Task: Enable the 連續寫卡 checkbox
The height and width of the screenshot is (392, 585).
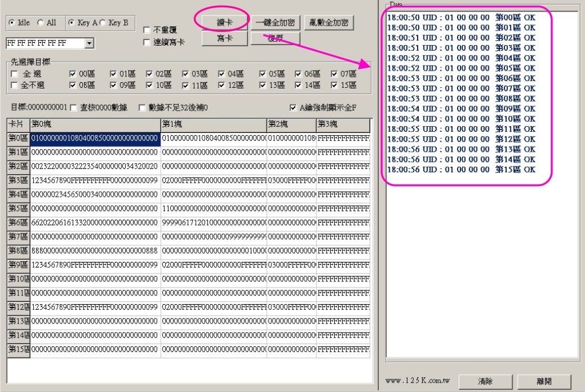Action: pyautogui.click(x=147, y=42)
